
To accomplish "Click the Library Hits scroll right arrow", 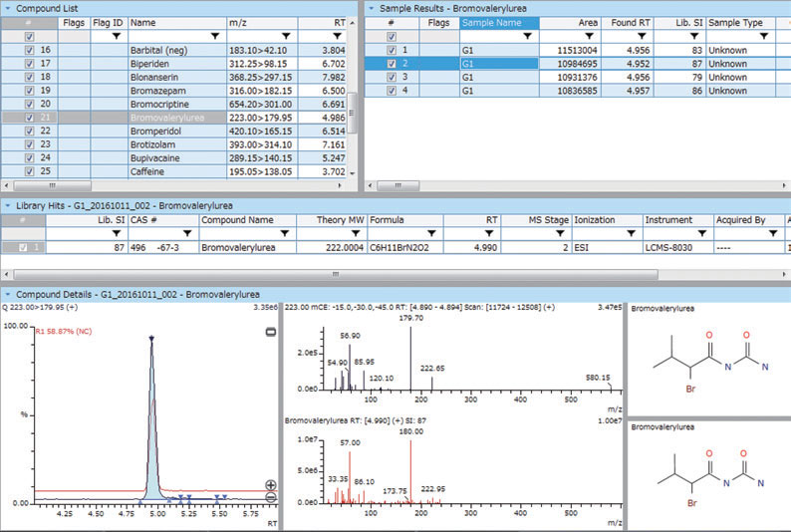I will click(x=784, y=274).
